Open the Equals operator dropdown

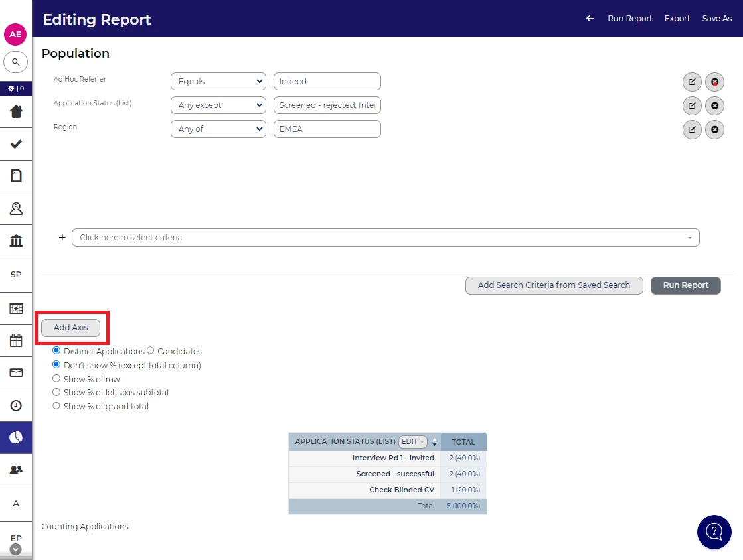point(218,82)
